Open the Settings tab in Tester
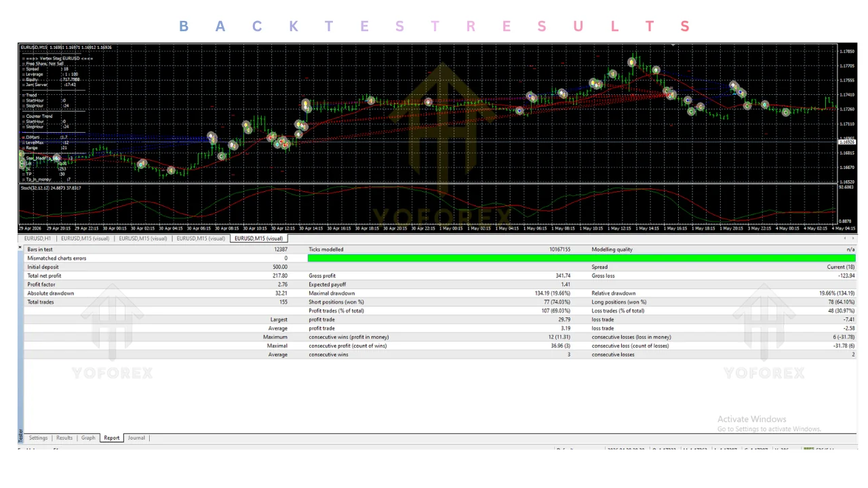The height and width of the screenshot is (488, 868). tap(38, 438)
